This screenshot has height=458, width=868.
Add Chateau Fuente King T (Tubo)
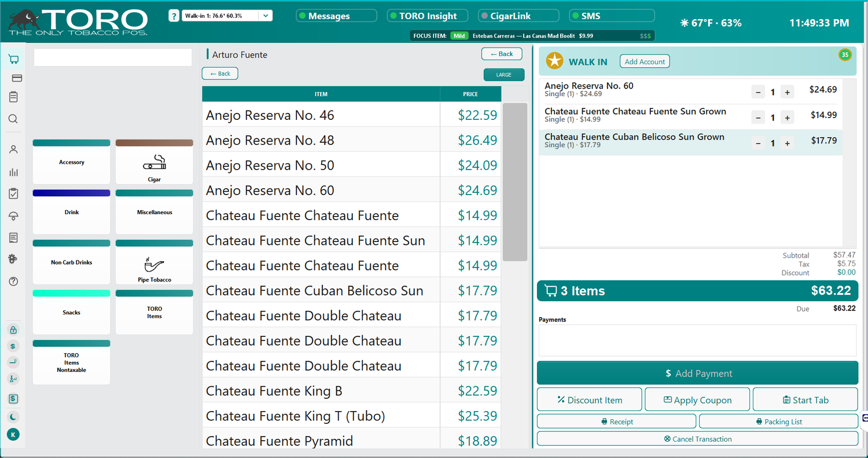pyautogui.click(x=351, y=416)
